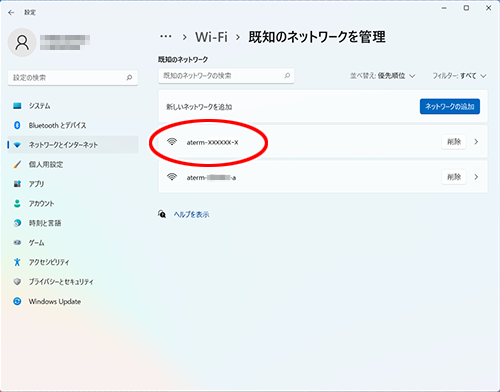The image size is (500, 392).
Task: Maximize the Settings window
Action: (466, 8)
